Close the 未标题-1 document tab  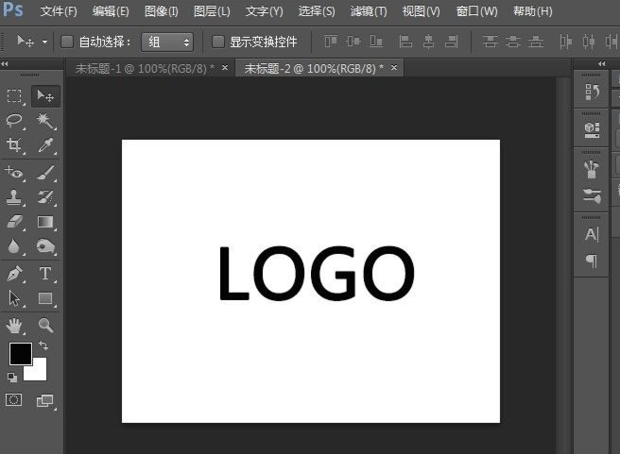[225, 68]
